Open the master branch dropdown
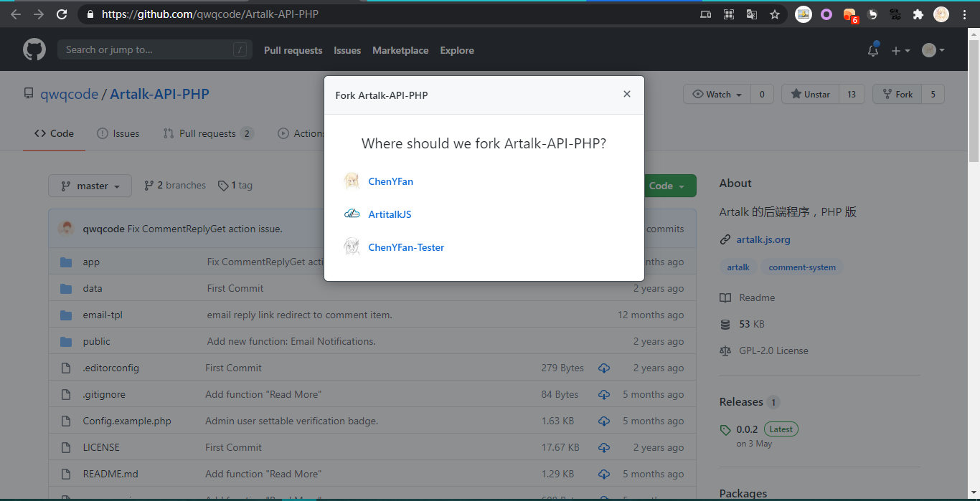 pos(90,186)
